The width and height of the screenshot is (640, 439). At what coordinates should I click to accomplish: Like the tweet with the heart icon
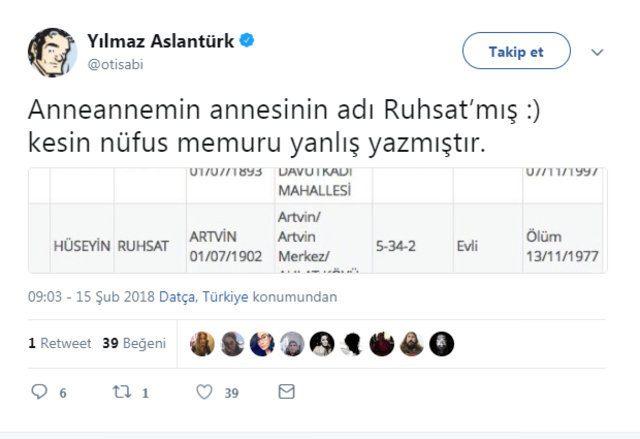[204, 392]
